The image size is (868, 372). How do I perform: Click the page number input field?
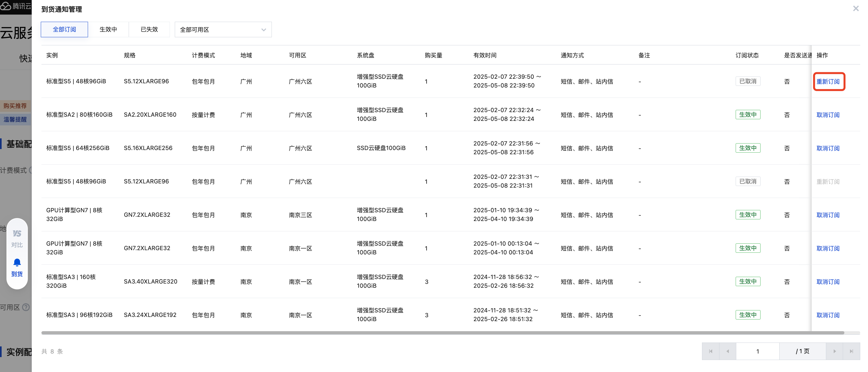(758, 351)
